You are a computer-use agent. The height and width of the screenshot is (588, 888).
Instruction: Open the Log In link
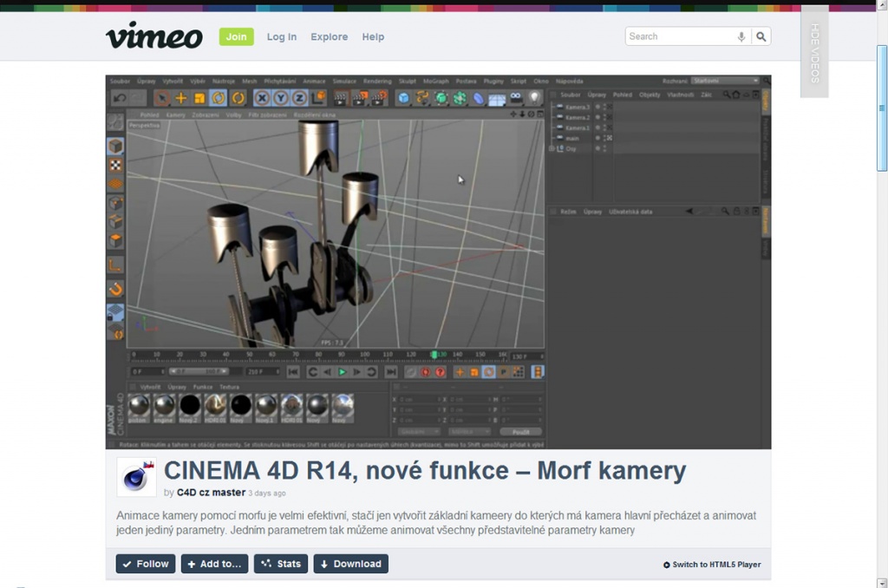[282, 36]
